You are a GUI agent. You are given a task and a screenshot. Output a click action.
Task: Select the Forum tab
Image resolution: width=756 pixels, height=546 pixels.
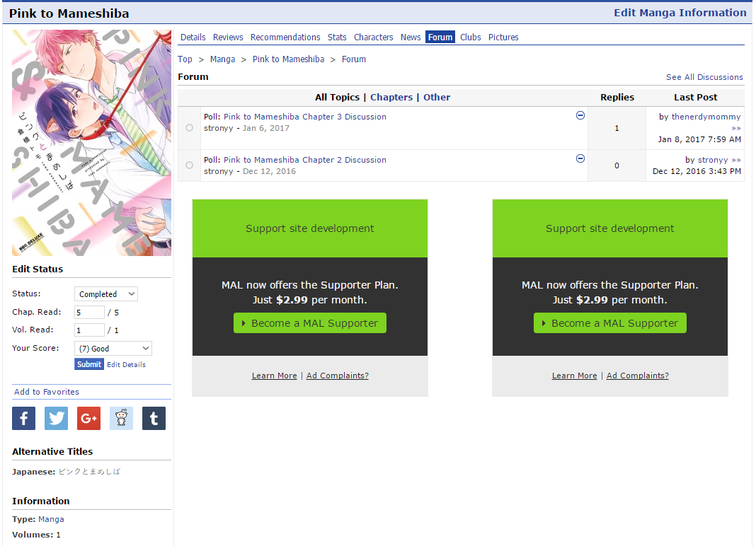tap(440, 37)
